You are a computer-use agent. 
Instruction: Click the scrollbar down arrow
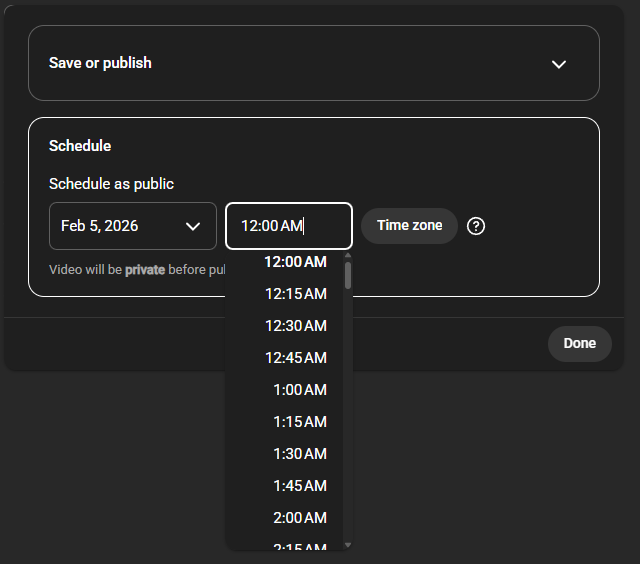[x=348, y=544]
